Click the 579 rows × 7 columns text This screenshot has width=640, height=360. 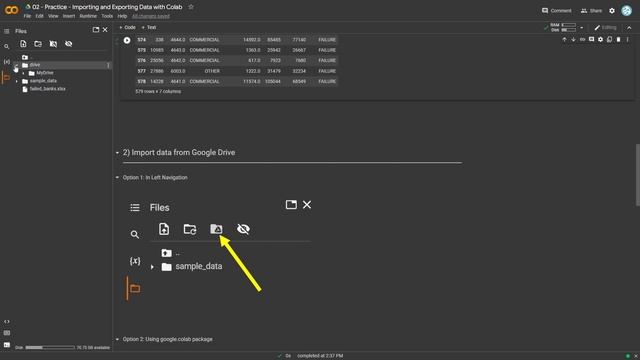coord(158,91)
